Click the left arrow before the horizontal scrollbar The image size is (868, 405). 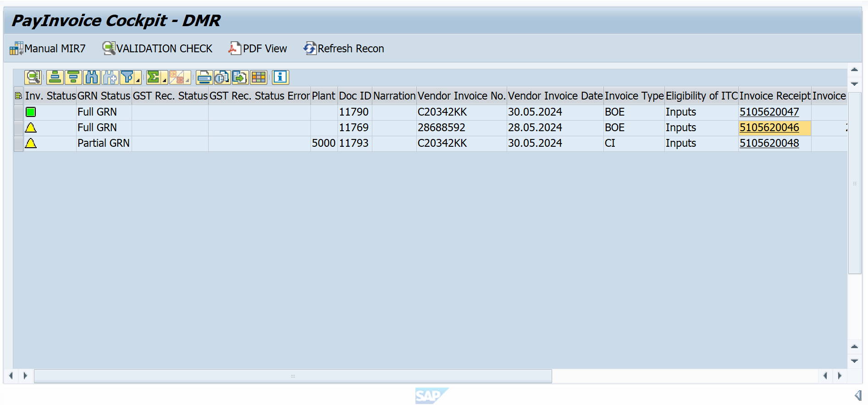pos(11,376)
